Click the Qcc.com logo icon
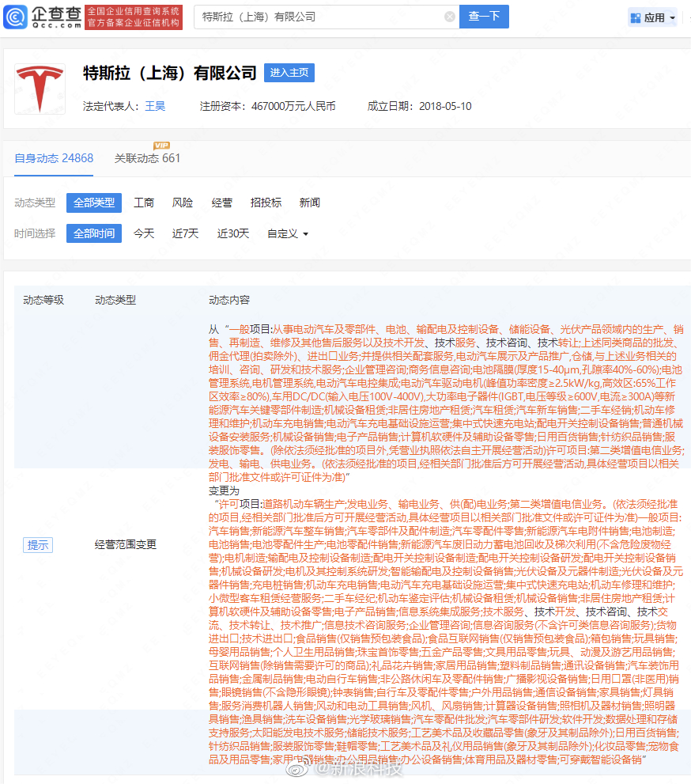The image size is (691, 784). pyautogui.click(x=15, y=17)
